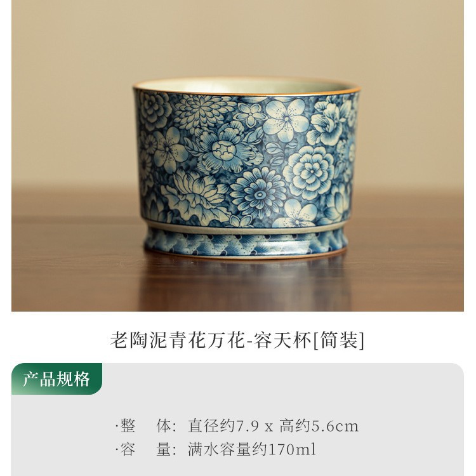Click the peony flower on the cup's right side
The width and height of the screenshot is (476, 476).
(x=310, y=172)
